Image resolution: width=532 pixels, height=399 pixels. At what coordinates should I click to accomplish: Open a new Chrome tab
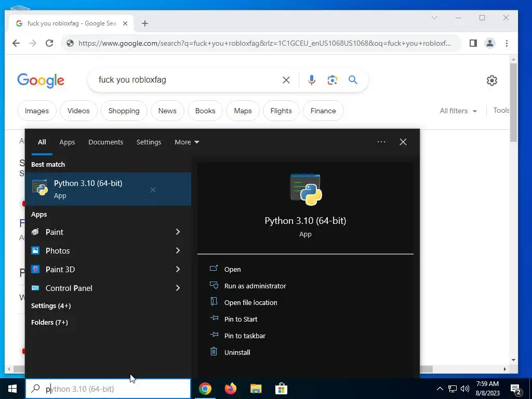[145, 23]
